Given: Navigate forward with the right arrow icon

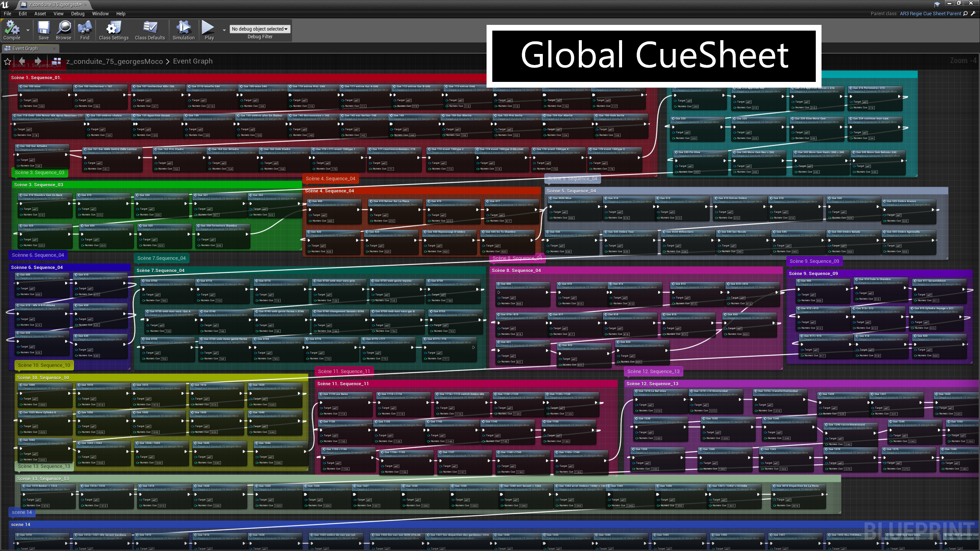Looking at the screenshot, I should [x=38, y=61].
